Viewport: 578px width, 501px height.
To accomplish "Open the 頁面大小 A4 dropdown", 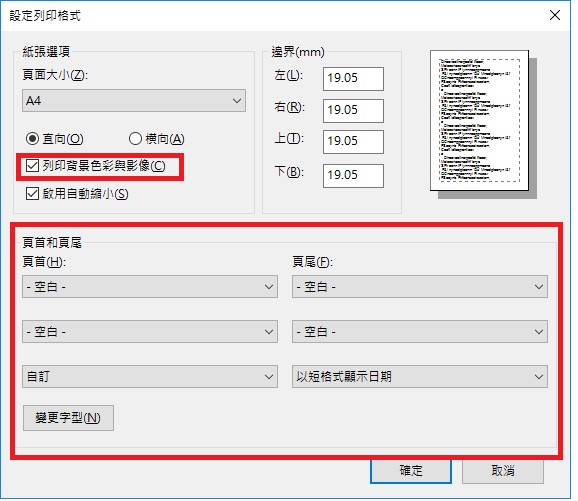I will click(134, 101).
